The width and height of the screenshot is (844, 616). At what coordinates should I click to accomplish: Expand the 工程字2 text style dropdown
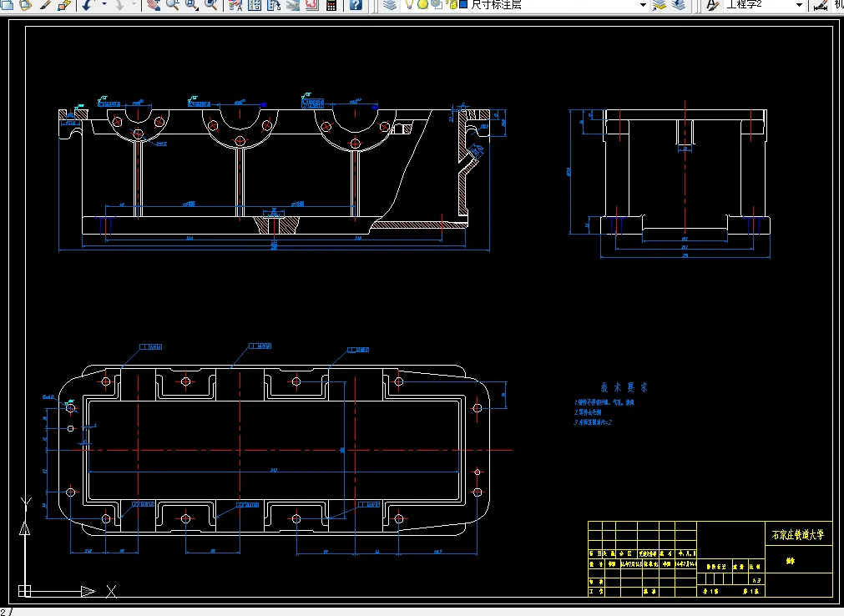coord(798,5)
